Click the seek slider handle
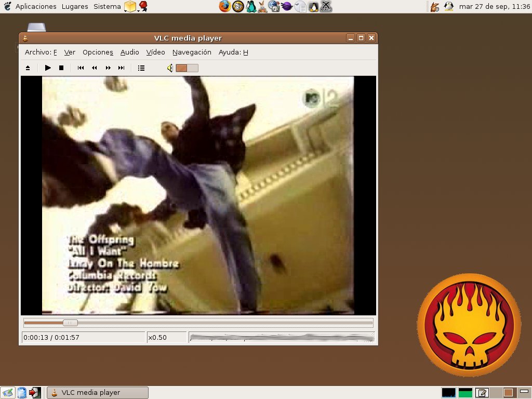 [70, 323]
